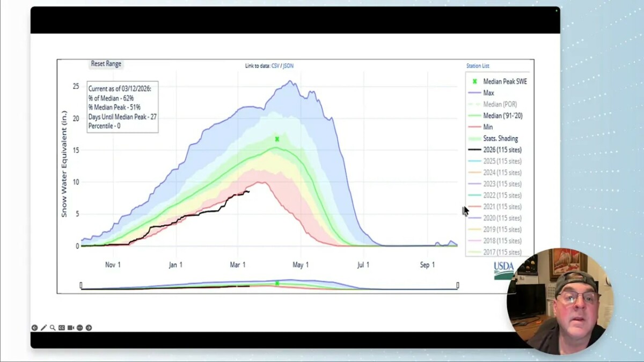Open the zoom magnifier tool
644x362 pixels.
52,327
